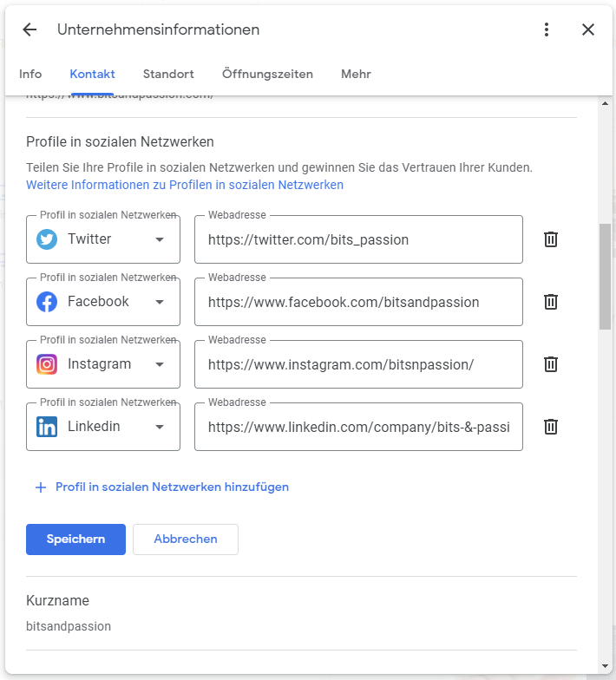Expand the Facebook network dropdown
616x680 pixels.
pyautogui.click(x=160, y=302)
